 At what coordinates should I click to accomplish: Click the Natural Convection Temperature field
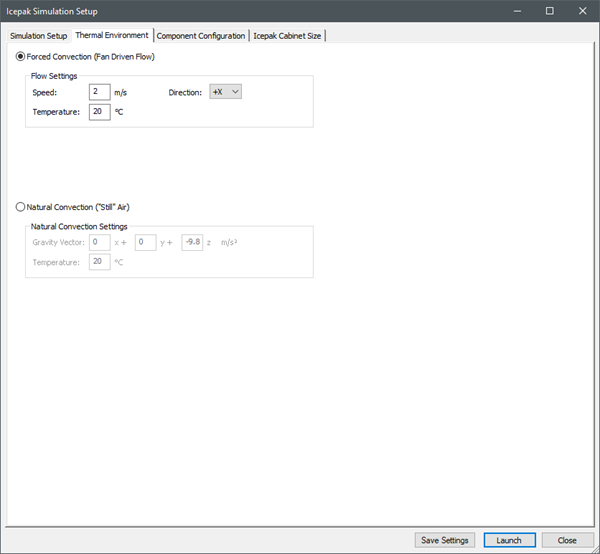pos(99,262)
